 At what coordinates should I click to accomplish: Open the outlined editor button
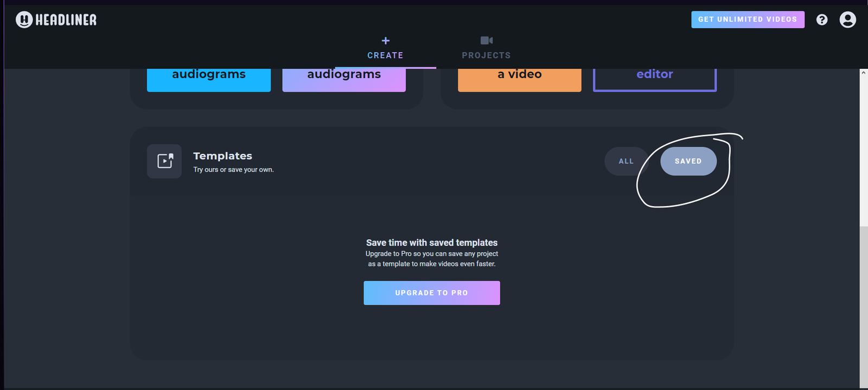pyautogui.click(x=654, y=79)
